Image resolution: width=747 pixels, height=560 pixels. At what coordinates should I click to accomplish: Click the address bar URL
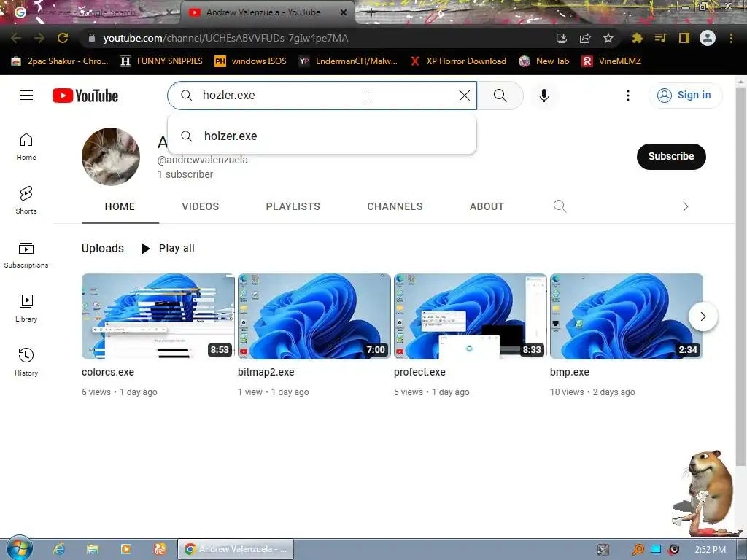[x=225, y=38]
